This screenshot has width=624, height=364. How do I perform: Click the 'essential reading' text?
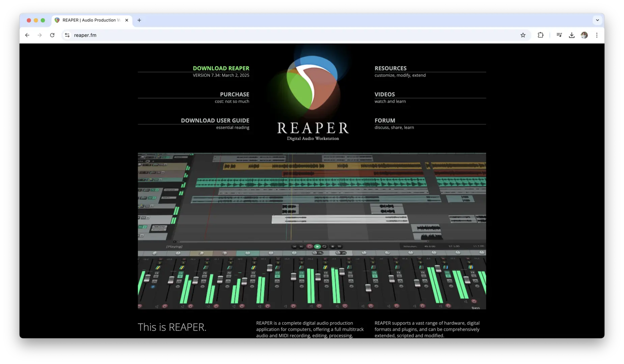pyautogui.click(x=232, y=127)
